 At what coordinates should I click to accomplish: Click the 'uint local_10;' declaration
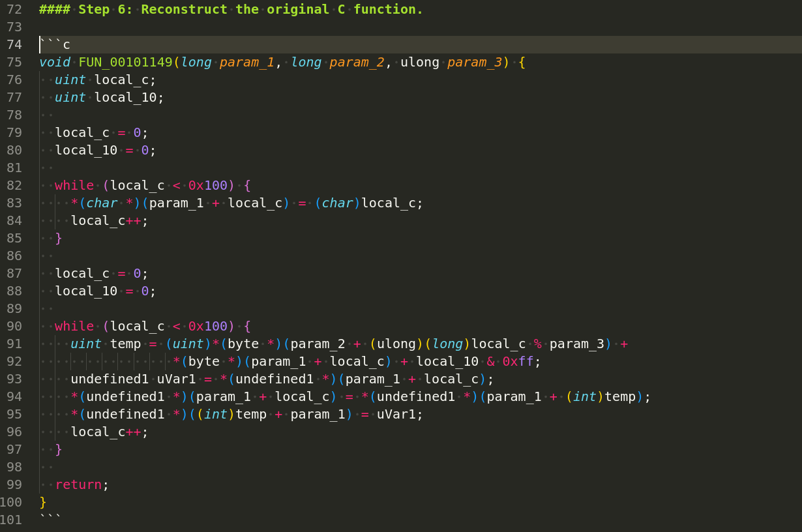click(x=110, y=97)
